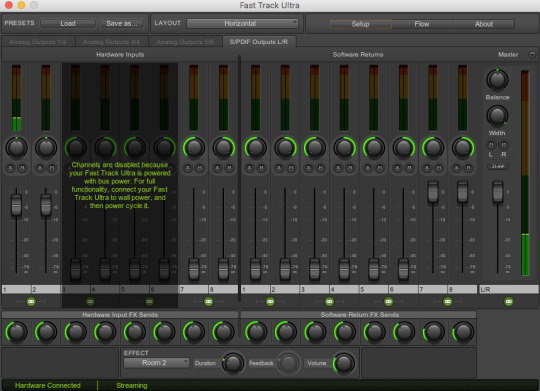Load a preset
The height and width of the screenshot is (391, 540).
point(68,23)
